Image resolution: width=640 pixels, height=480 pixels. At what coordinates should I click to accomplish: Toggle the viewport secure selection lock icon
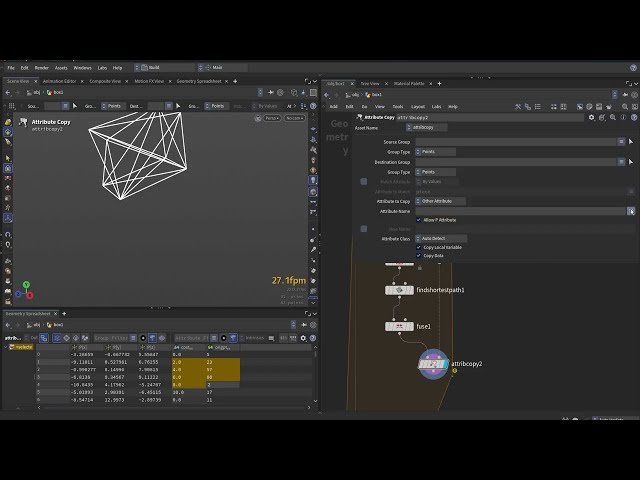[8, 168]
